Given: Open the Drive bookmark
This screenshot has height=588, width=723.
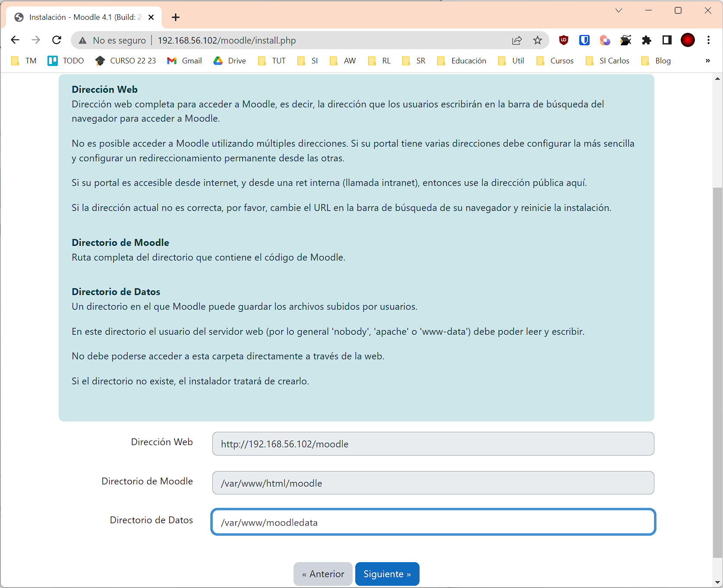Looking at the screenshot, I should pyautogui.click(x=230, y=61).
